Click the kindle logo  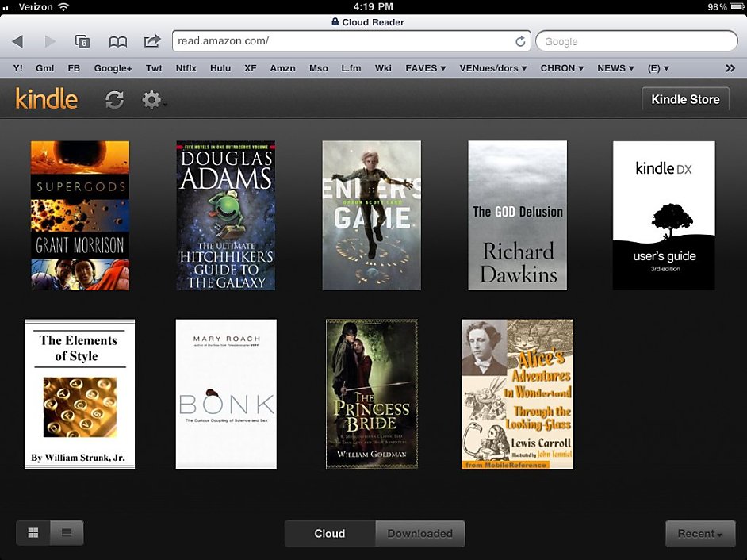(45, 99)
